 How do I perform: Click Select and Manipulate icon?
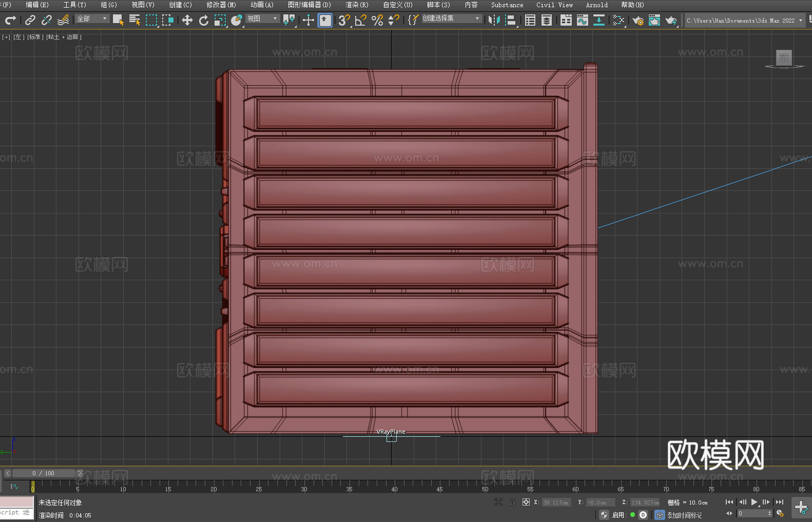308,20
